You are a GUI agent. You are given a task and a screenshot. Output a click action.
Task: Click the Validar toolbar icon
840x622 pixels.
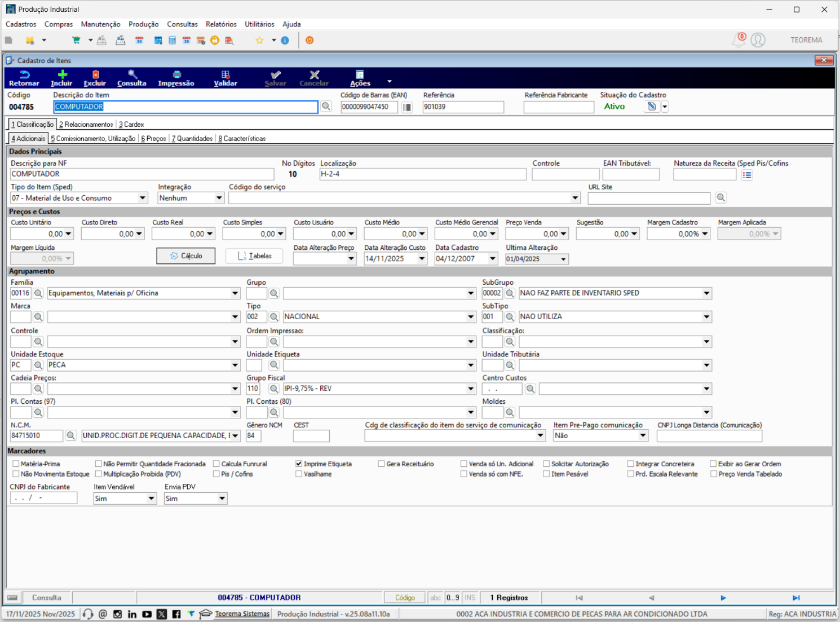(x=226, y=74)
